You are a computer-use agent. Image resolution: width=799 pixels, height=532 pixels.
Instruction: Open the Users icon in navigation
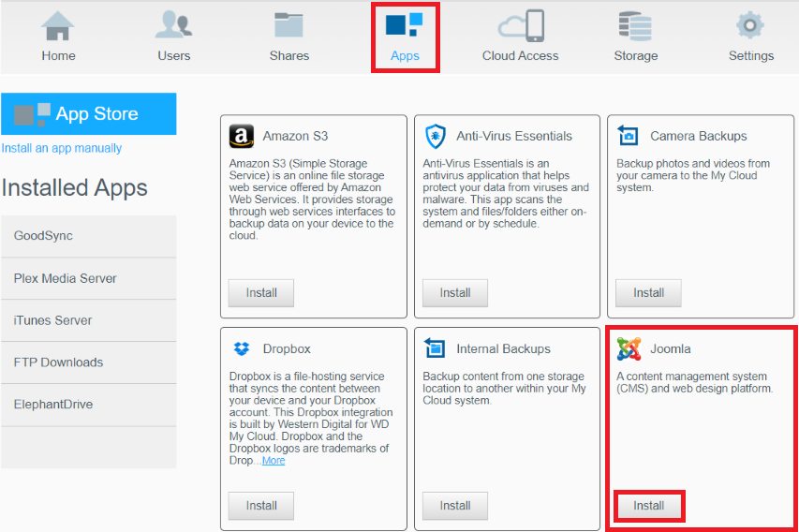click(x=173, y=26)
